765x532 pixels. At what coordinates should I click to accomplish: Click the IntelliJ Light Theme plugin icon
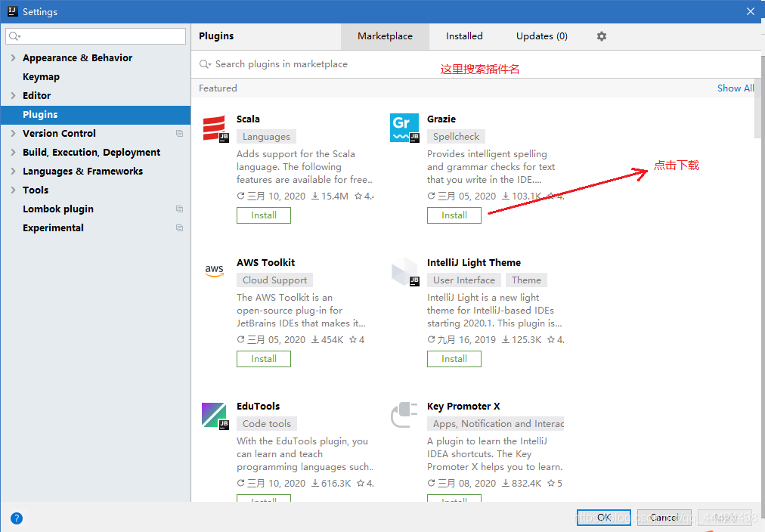(x=405, y=271)
